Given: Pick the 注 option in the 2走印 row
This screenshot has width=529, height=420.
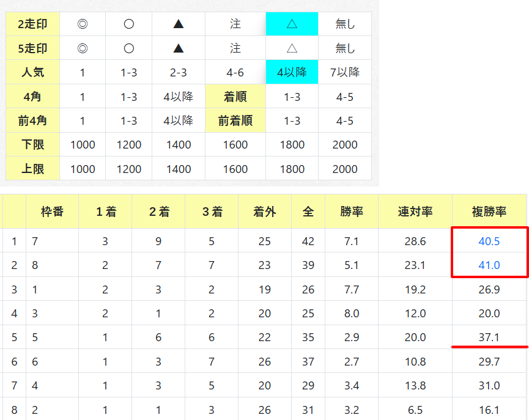Looking at the screenshot, I should point(235,24).
